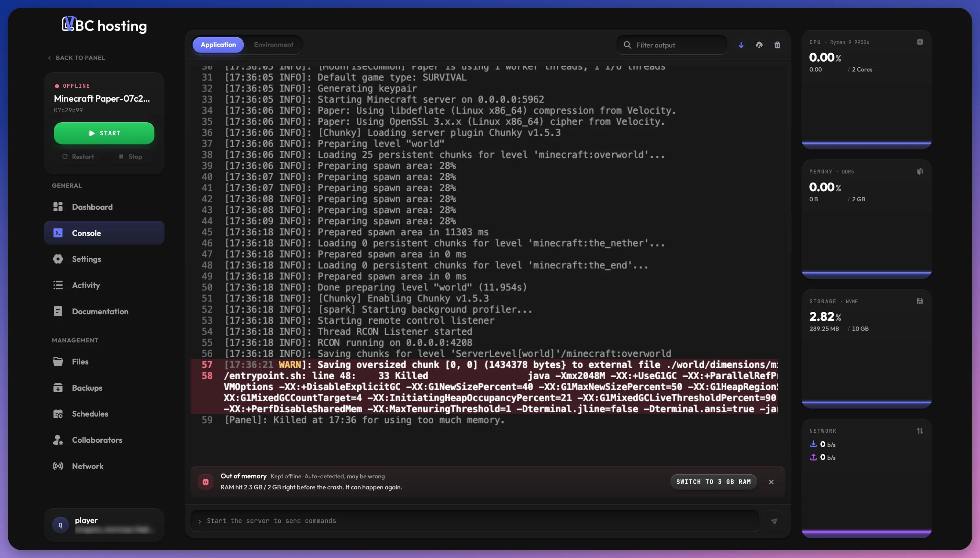The image size is (980, 558).
Task: Click the Storage card disk icon
Action: click(919, 301)
